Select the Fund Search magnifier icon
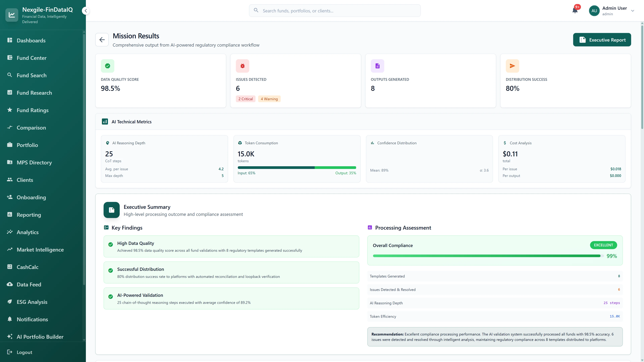Image resolution: width=644 pixels, height=362 pixels. 10,75
